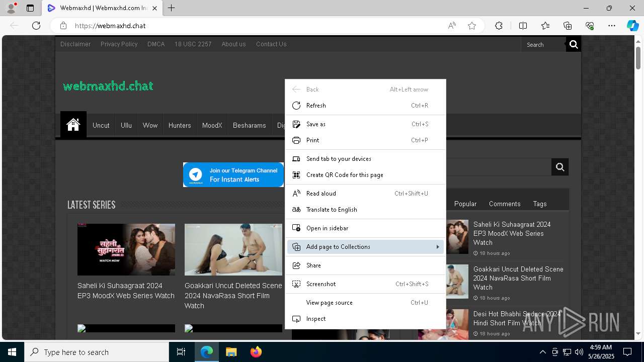Screen dimensions: 644x362
Task: Open the tab actions menu icon
Action: (30, 8)
